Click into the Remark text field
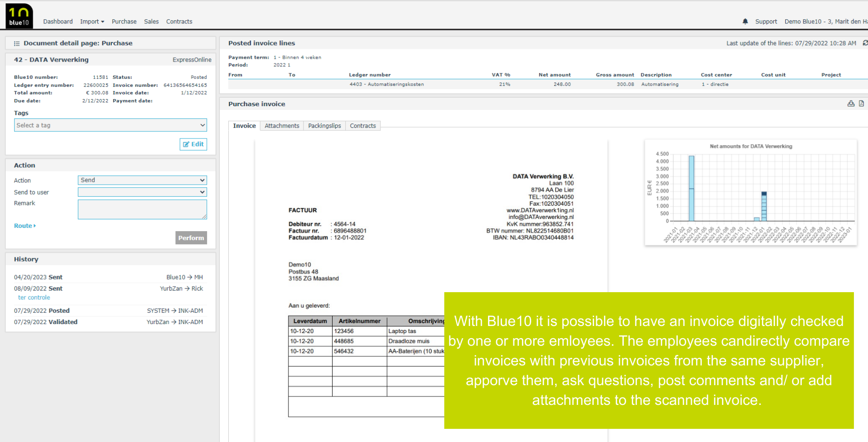The width and height of the screenshot is (868, 442). click(x=142, y=209)
